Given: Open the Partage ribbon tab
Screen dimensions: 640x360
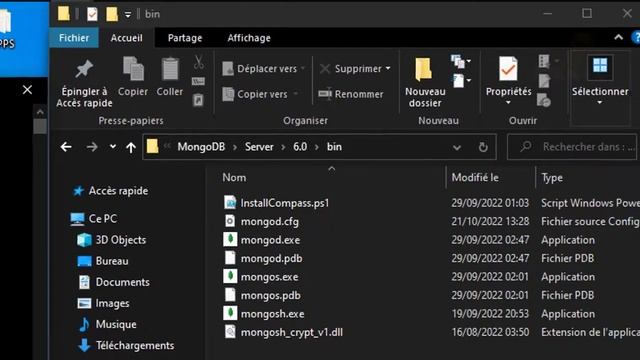Looking at the screenshot, I should [185, 38].
